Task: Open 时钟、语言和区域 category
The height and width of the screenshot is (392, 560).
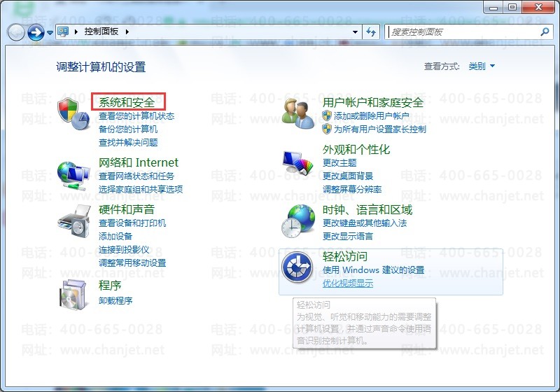Action: 367,209
